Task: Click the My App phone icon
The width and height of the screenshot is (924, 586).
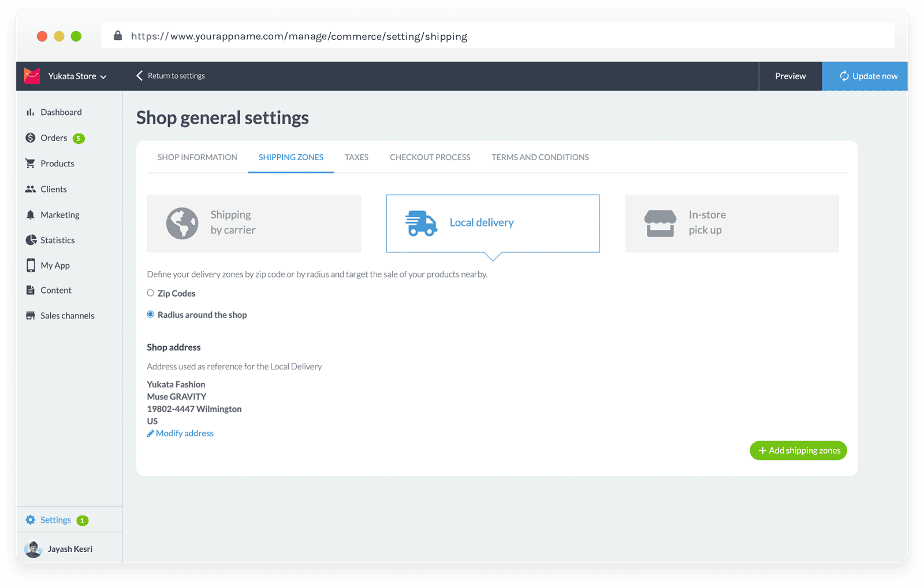Action: click(31, 265)
